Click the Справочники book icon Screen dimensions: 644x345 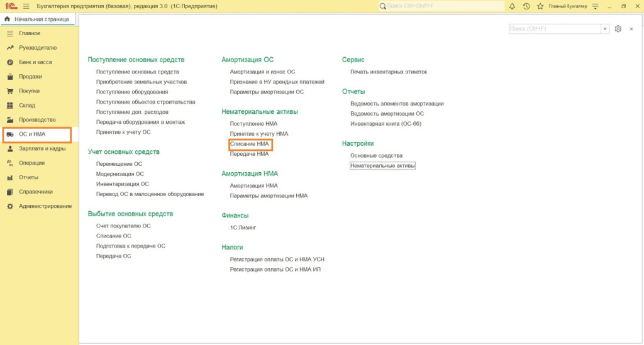(10, 192)
